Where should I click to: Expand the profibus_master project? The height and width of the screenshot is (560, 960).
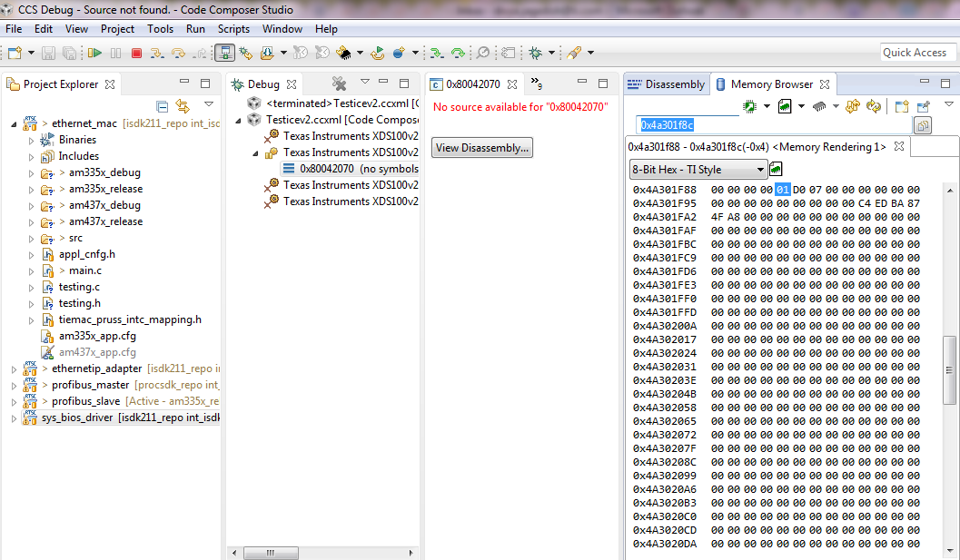coord(15,386)
